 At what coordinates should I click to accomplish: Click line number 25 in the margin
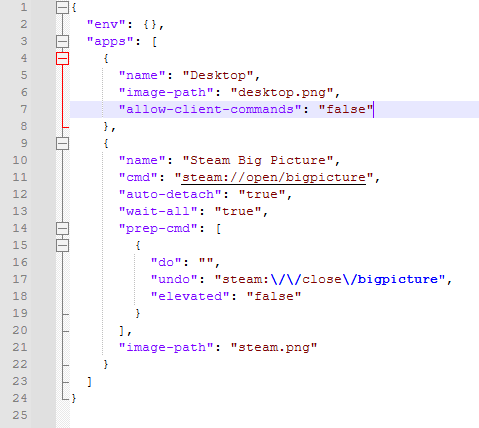(x=20, y=415)
